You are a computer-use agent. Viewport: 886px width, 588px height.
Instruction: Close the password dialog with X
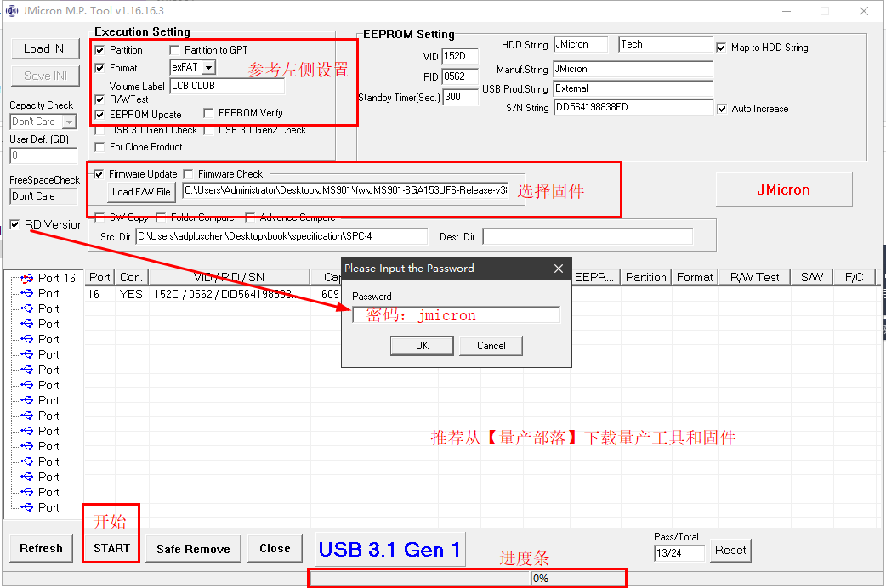[559, 269]
